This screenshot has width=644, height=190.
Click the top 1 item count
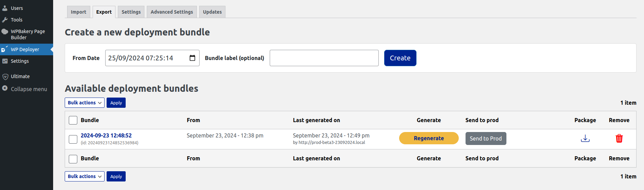628,103
